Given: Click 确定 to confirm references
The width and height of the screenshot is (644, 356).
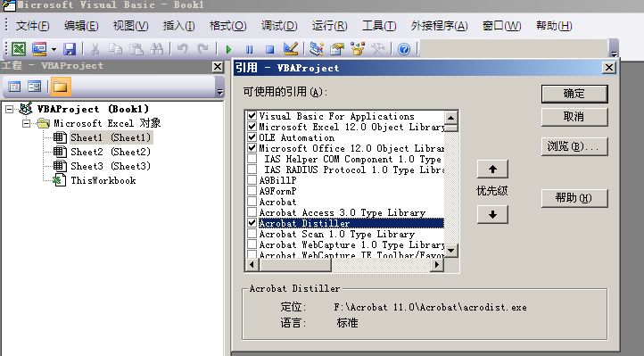Looking at the screenshot, I should [574, 94].
